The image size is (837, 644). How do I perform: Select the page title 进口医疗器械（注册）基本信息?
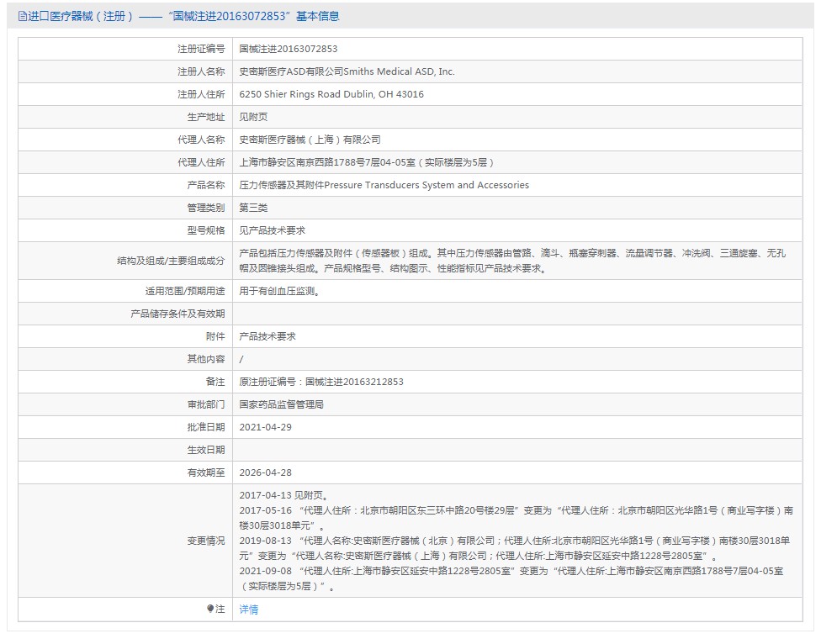click(179, 17)
